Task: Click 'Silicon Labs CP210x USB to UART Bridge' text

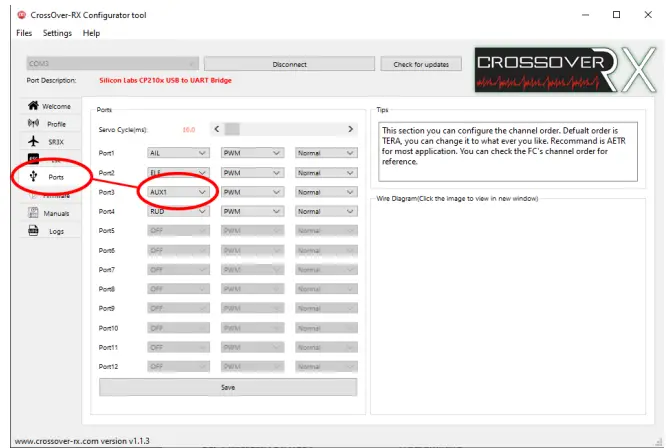Action: point(165,80)
